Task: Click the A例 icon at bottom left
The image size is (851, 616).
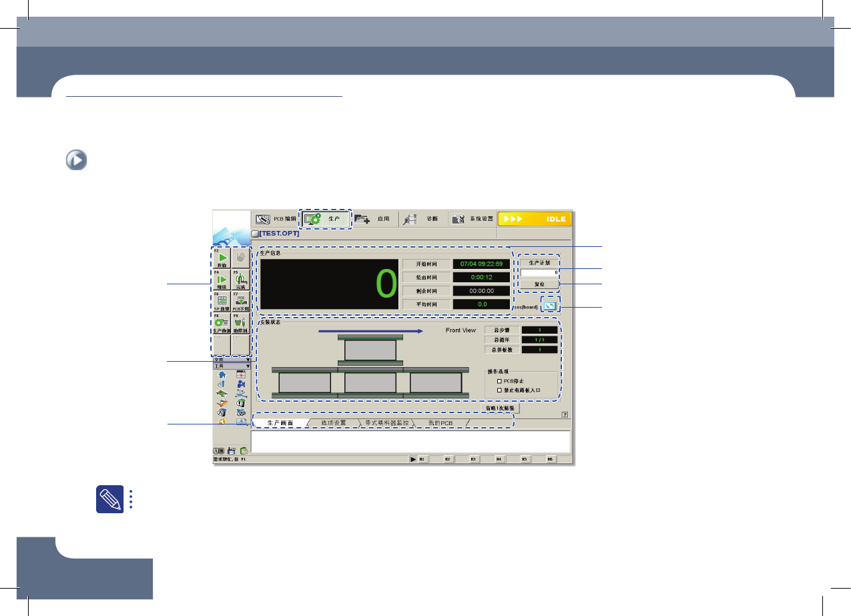Action: 218,451
